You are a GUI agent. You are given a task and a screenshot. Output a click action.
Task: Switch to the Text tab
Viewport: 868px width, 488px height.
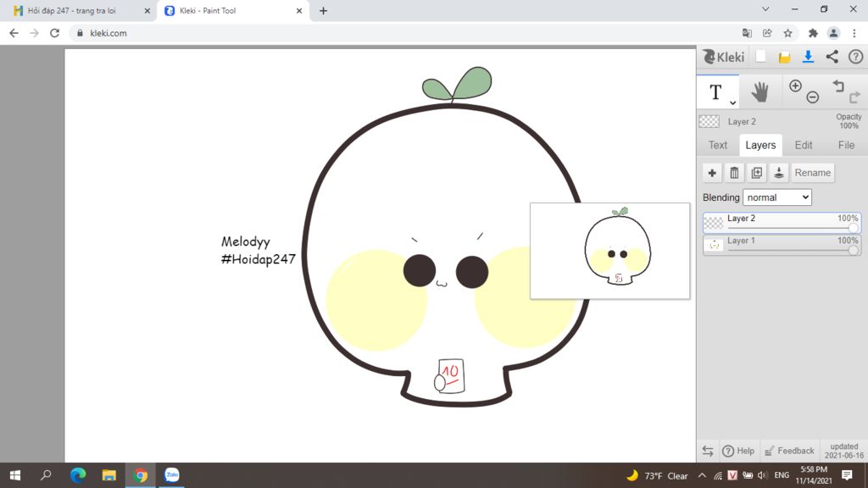(718, 145)
